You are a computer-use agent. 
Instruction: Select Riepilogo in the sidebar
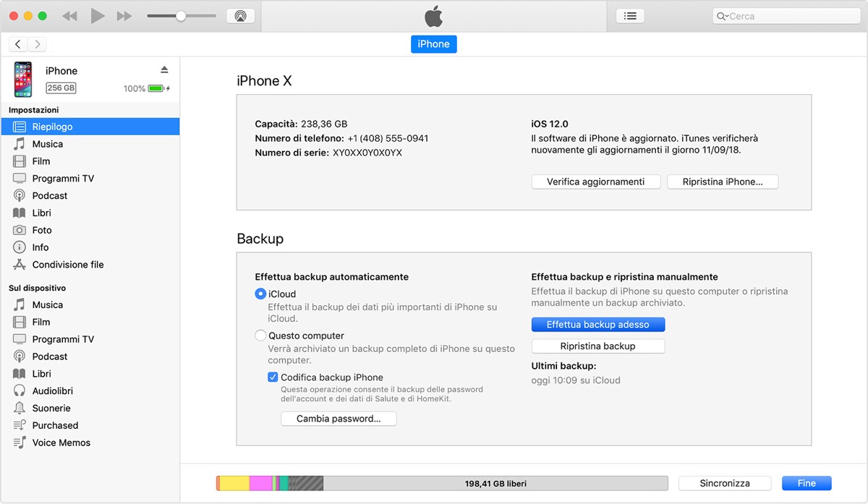pyautogui.click(x=52, y=127)
